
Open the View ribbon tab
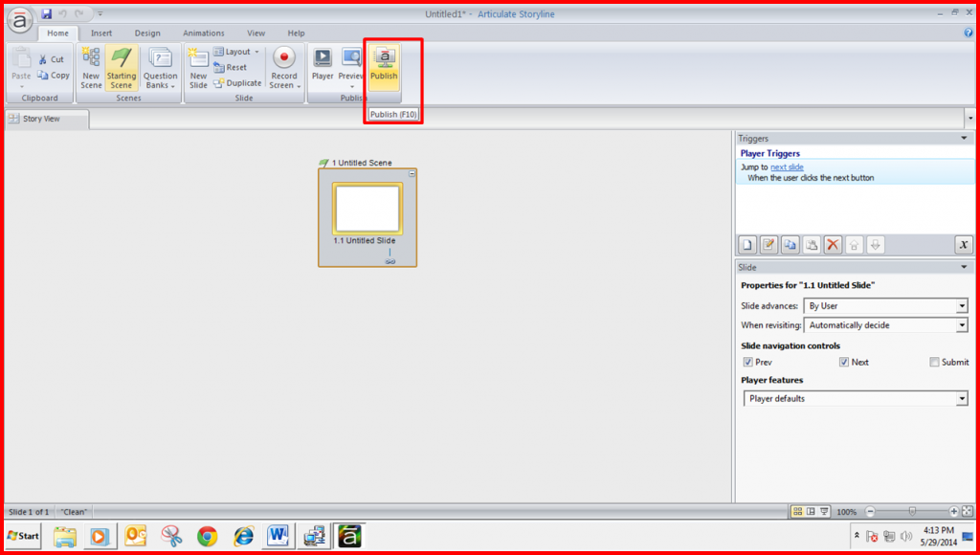(256, 33)
